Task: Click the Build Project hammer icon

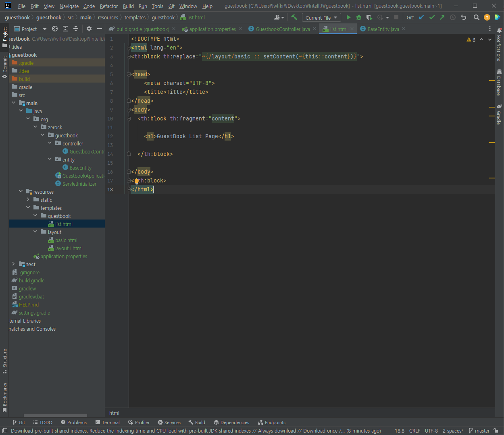Action: [294, 17]
